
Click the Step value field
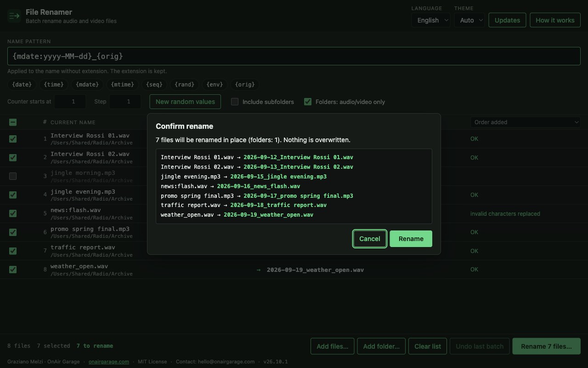point(125,102)
